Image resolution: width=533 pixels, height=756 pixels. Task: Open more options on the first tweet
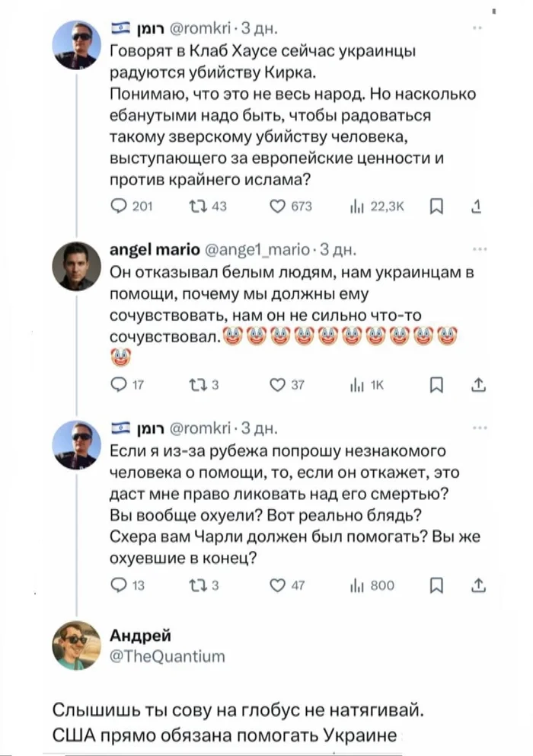[x=477, y=29]
